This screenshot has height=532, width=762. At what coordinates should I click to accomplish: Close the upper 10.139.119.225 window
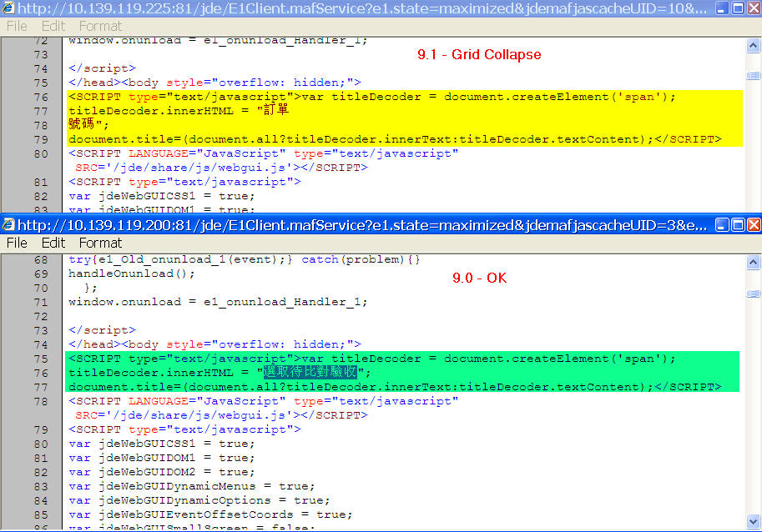754,8
